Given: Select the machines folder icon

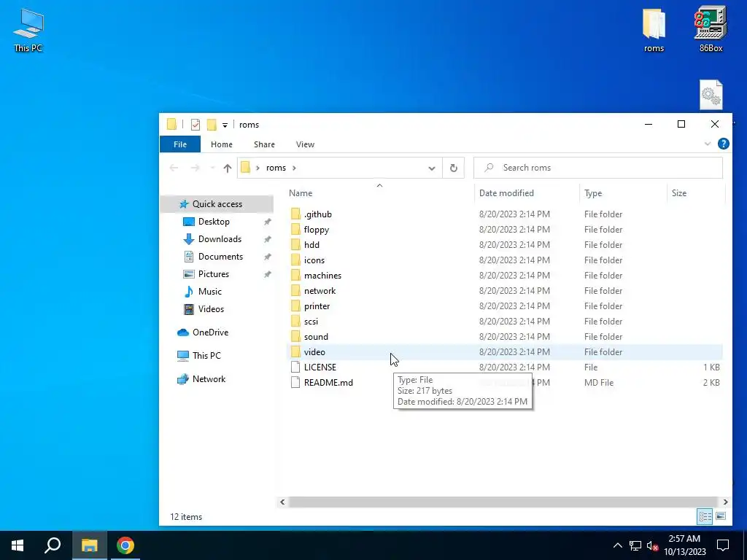Looking at the screenshot, I should [x=295, y=275].
